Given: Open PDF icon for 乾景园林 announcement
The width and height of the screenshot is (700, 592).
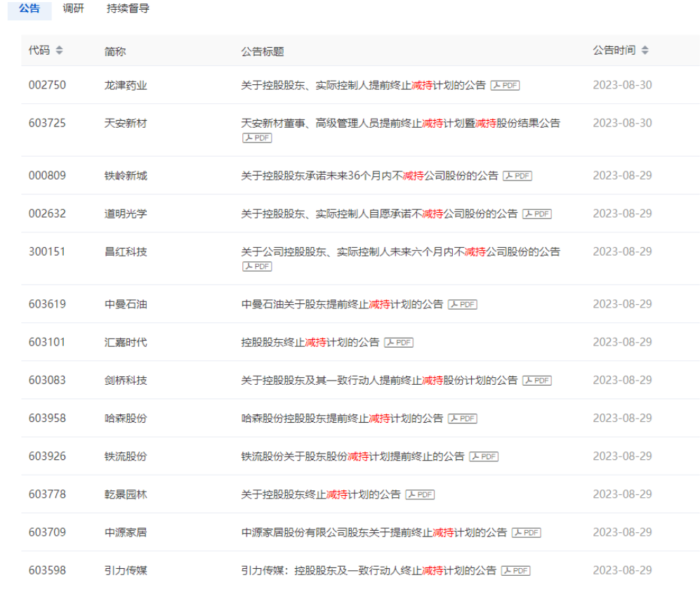Looking at the screenshot, I should pos(420,494).
